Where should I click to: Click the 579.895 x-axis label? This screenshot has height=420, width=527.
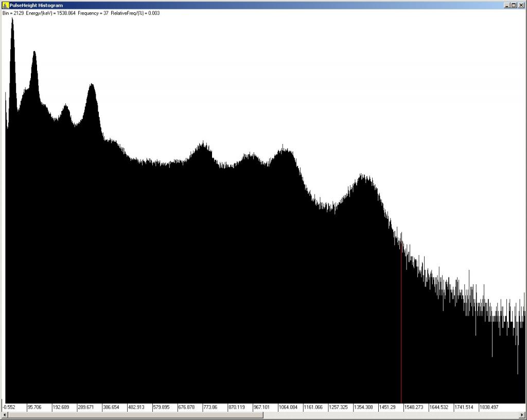pos(163,407)
